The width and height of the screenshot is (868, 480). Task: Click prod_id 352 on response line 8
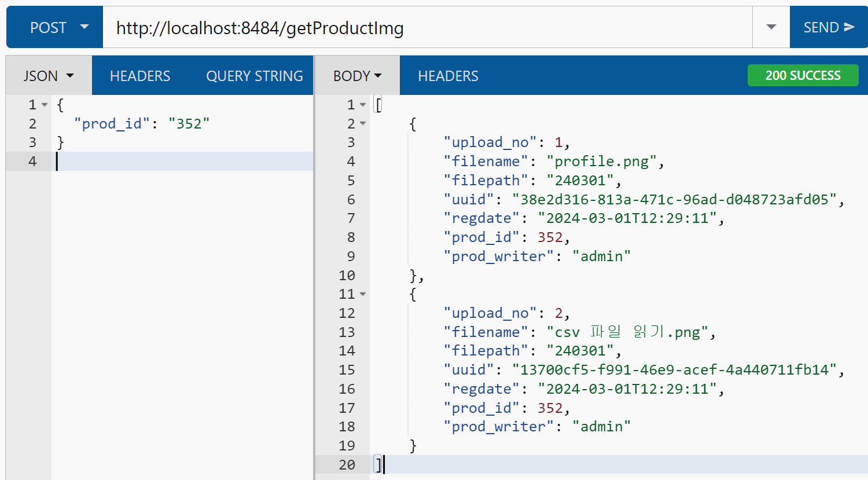pyautogui.click(x=550, y=237)
